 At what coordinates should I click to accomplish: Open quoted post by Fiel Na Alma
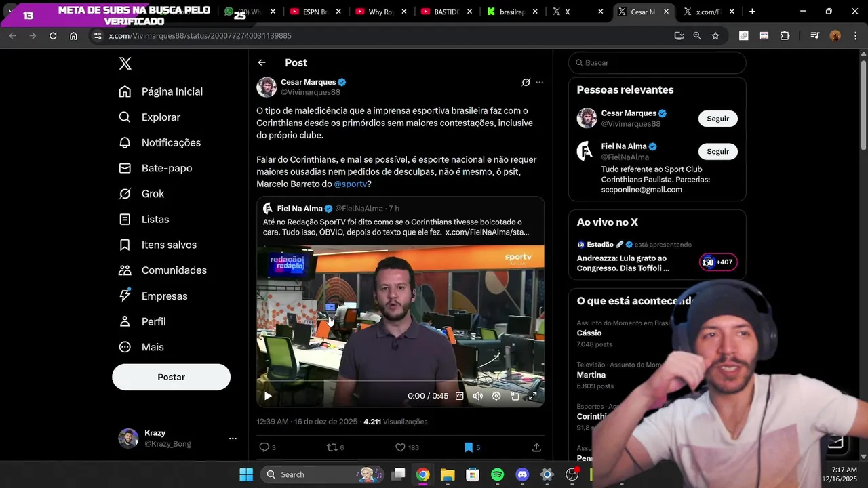tap(400, 220)
